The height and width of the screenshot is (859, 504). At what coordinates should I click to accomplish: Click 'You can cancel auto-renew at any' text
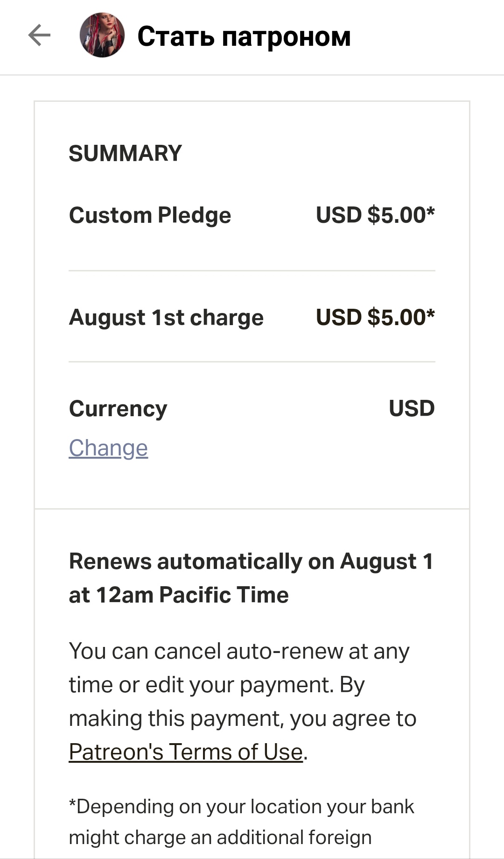point(239,651)
